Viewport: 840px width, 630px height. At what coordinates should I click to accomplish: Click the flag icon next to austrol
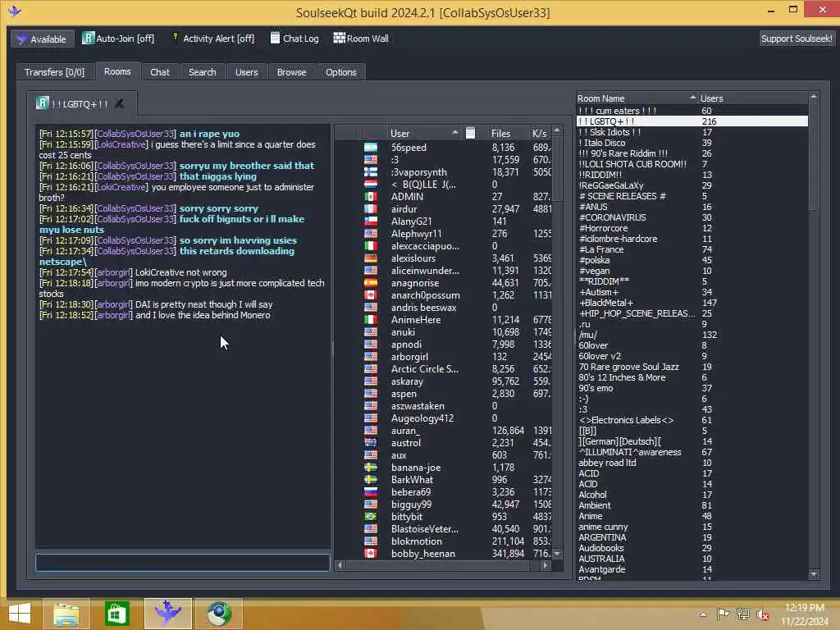371,443
